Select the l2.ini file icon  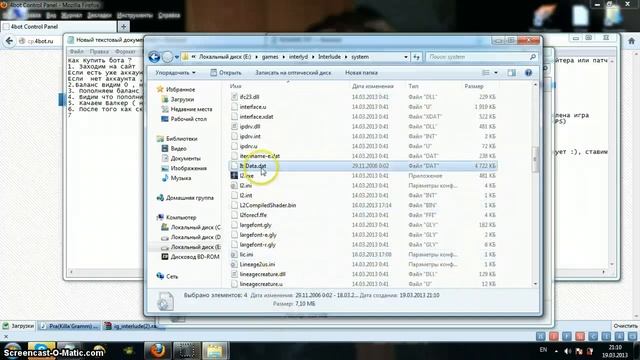point(234,185)
